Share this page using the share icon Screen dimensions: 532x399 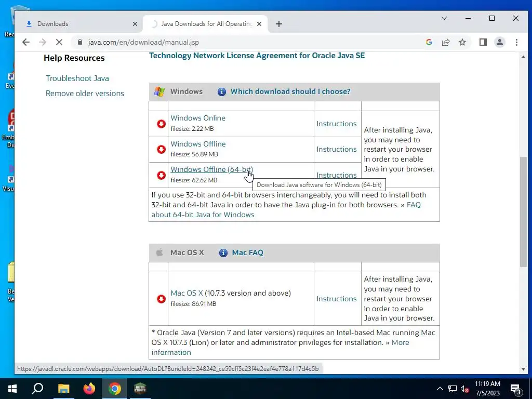click(445, 42)
